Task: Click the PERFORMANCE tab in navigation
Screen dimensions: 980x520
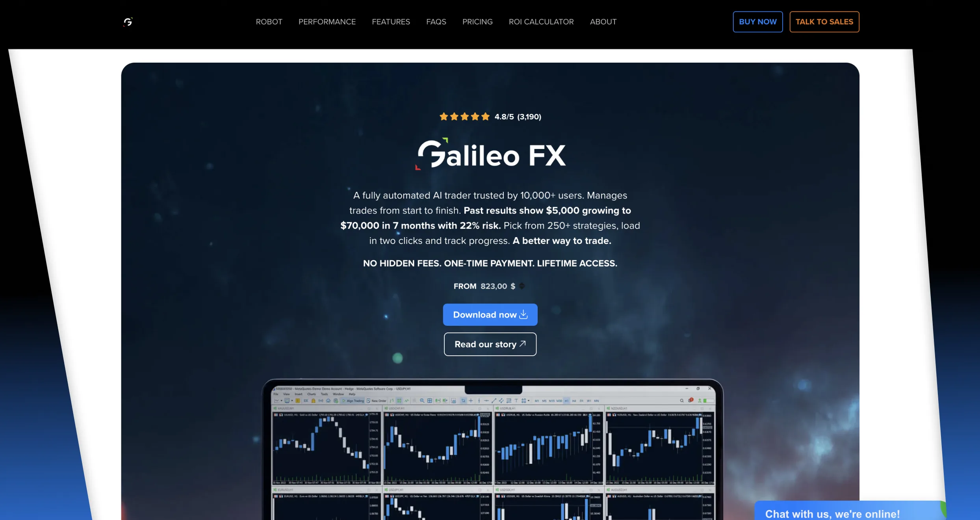Action: point(327,21)
